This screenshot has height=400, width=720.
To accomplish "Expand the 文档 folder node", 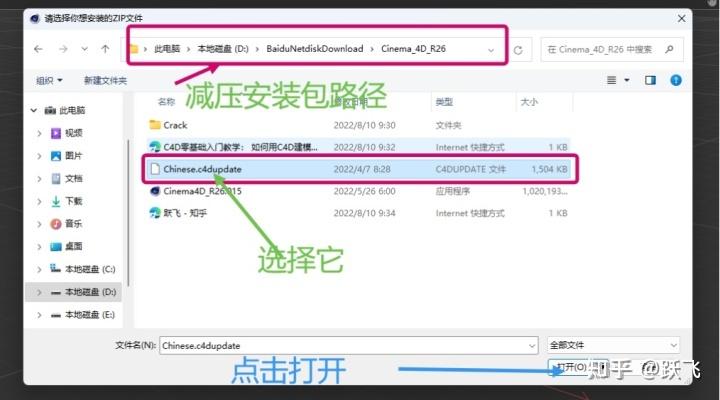I will tap(39, 179).
